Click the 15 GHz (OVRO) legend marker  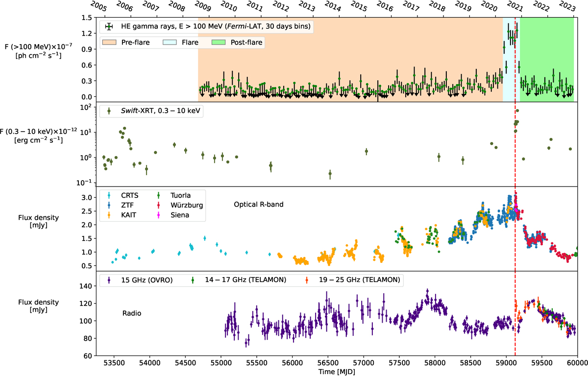point(109,280)
